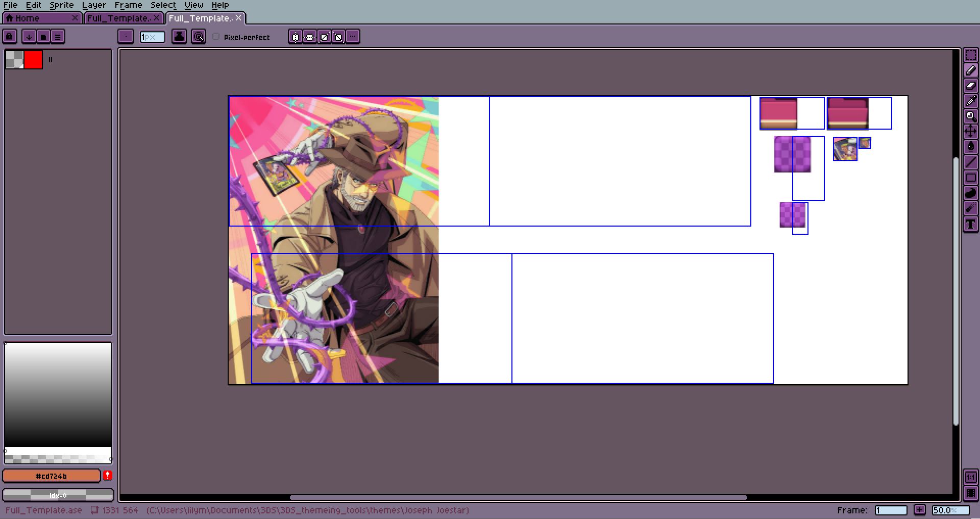Click the Frame number field

[891, 510]
